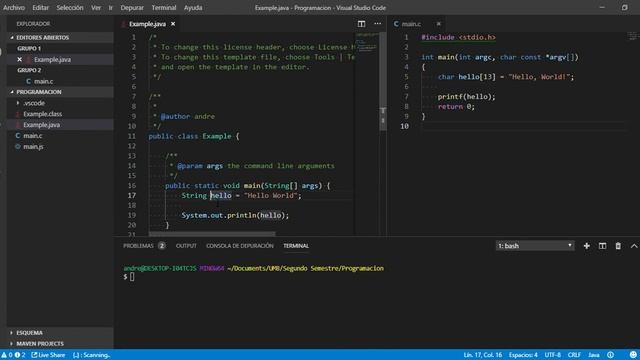Open the Consola de Depuración tab
The height and width of the screenshot is (360, 640).
(240, 246)
